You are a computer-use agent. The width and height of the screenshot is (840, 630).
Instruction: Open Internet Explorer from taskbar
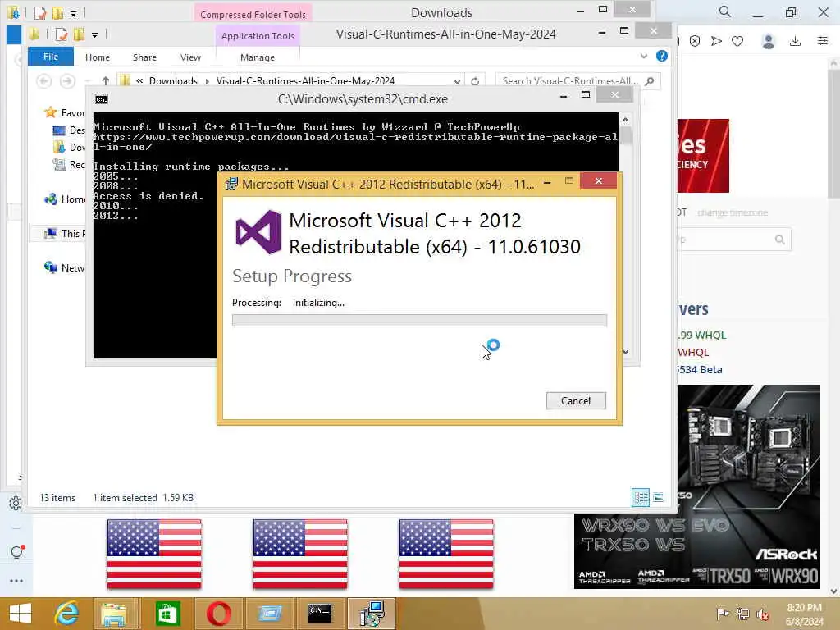67,614
